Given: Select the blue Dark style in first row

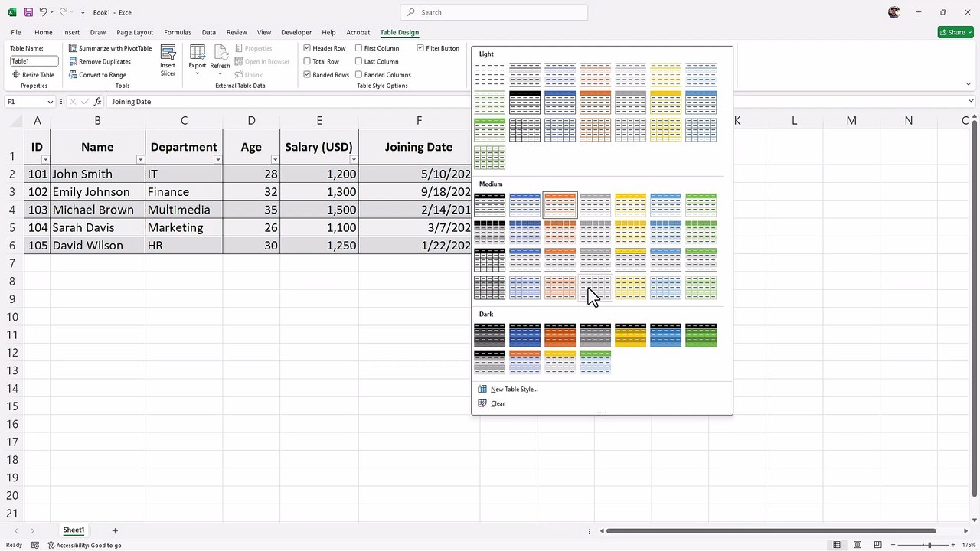Looking at the screenshot, I should (524, 335).
